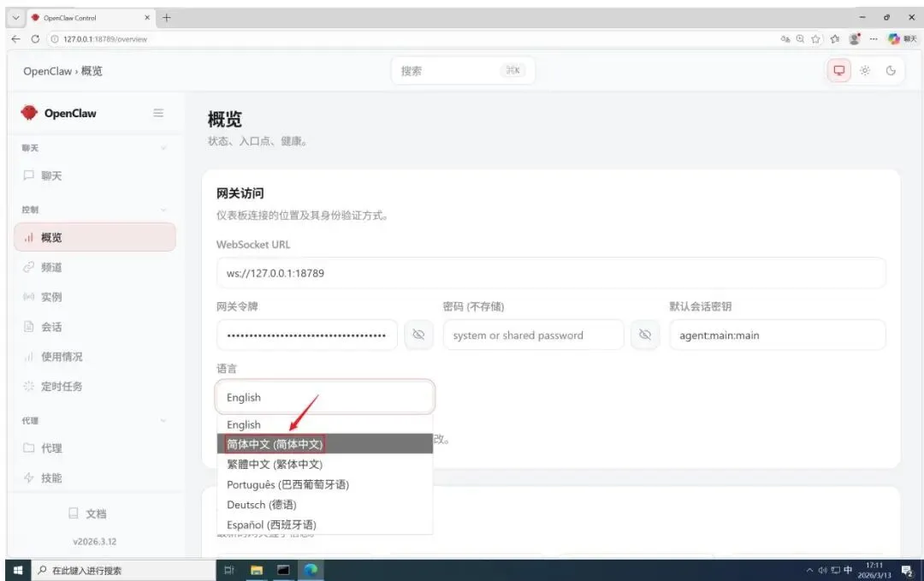Open browser favorites list icon
The image size is (924, 581).
(834, 39)
